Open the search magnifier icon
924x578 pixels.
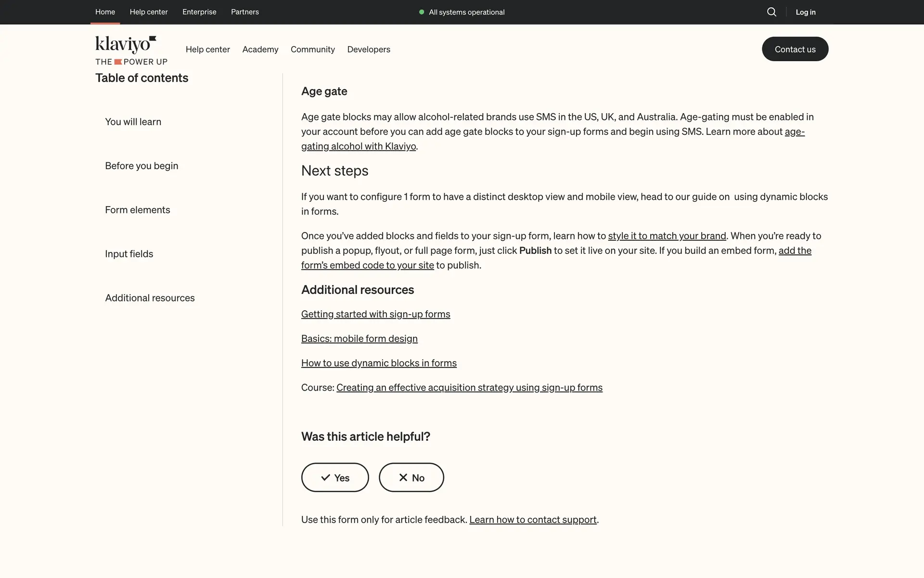pyautogui.click(x=771, y=12)
